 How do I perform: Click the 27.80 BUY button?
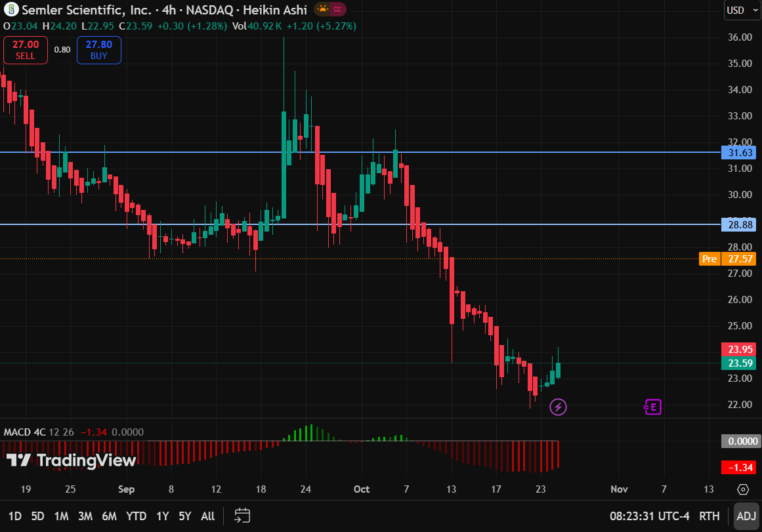98,50
